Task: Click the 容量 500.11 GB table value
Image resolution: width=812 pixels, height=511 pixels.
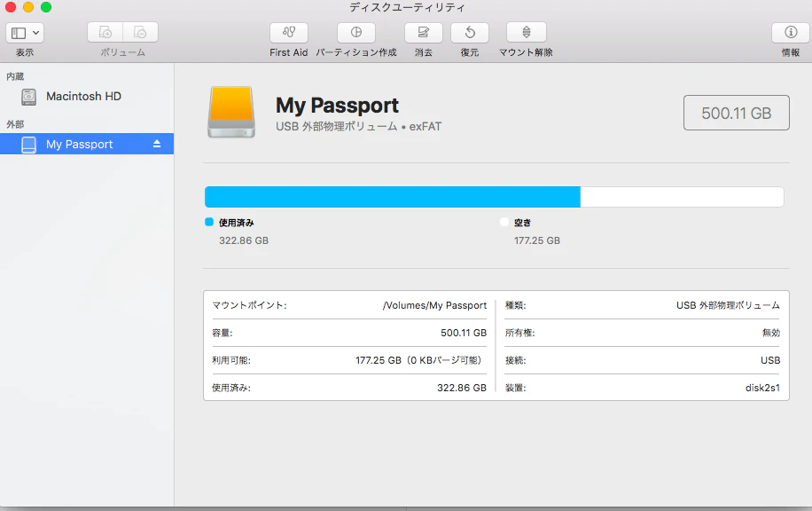Action: 464,333
